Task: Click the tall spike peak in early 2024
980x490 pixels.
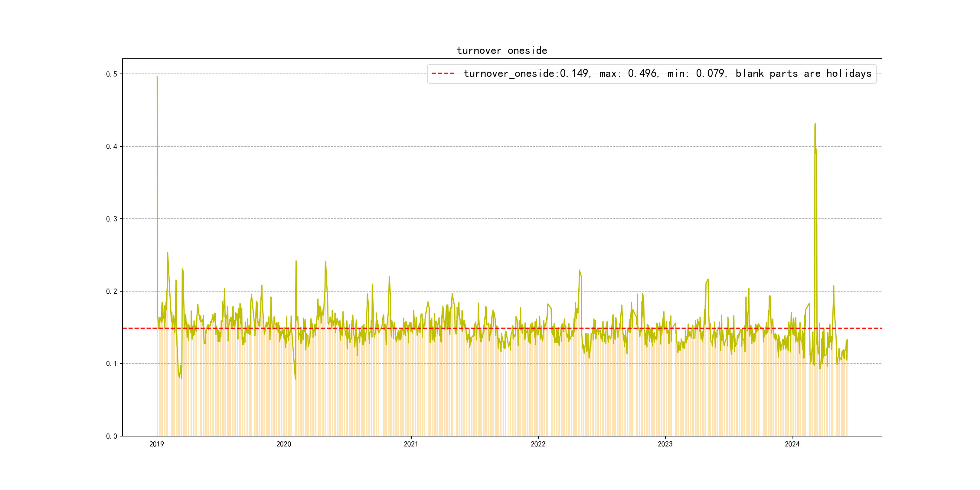Action: tap(815, 124)
